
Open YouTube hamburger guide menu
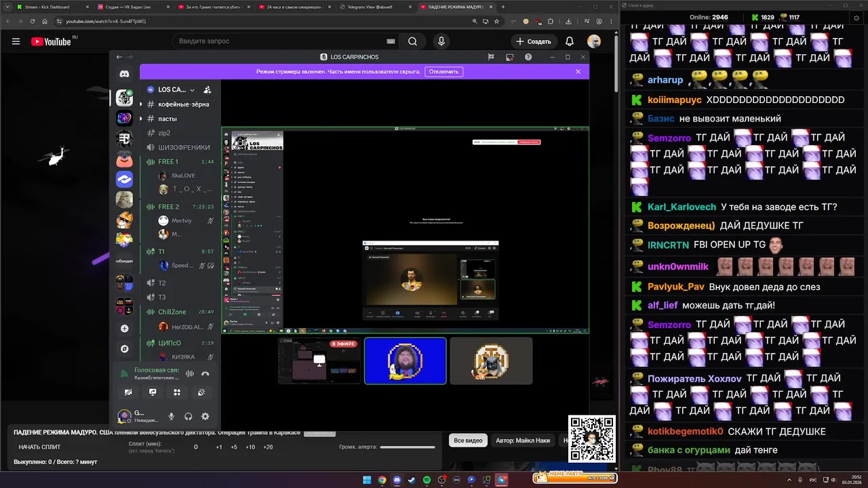(16, 41)
